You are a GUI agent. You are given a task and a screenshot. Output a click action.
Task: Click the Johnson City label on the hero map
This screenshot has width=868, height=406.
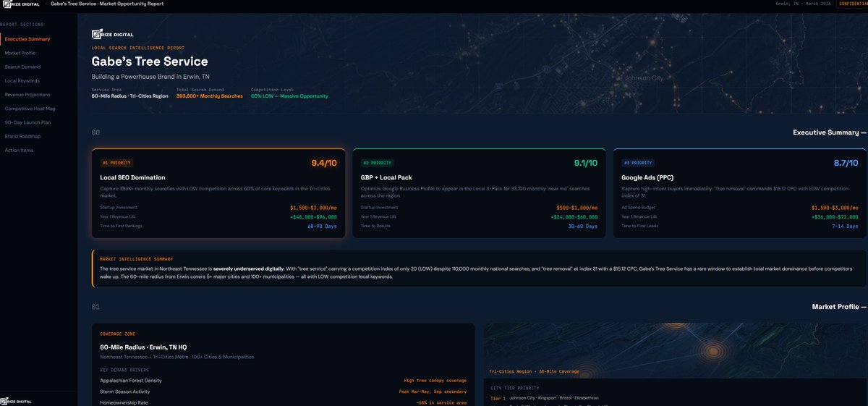point(645,77)
